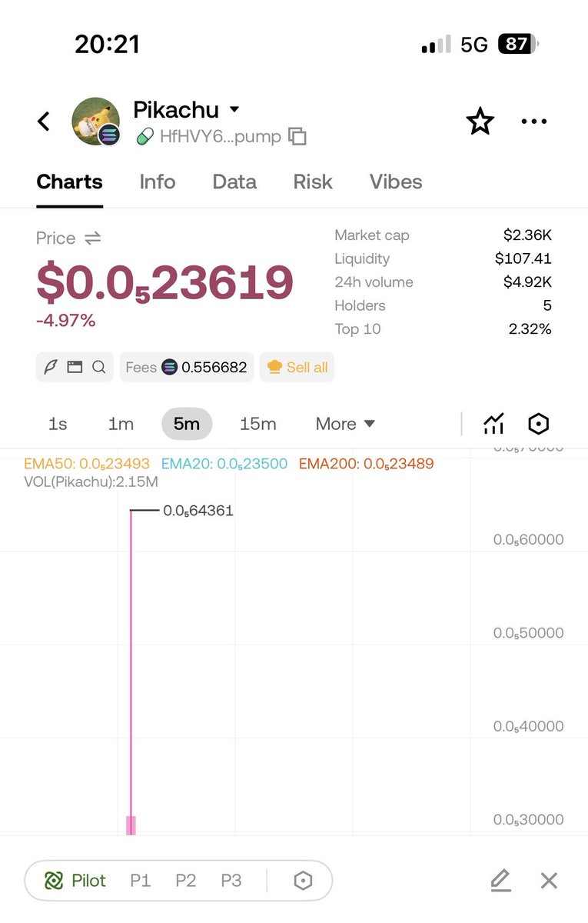
Task: Select the 1s timeframe
Action: click(x=58, y=424)
